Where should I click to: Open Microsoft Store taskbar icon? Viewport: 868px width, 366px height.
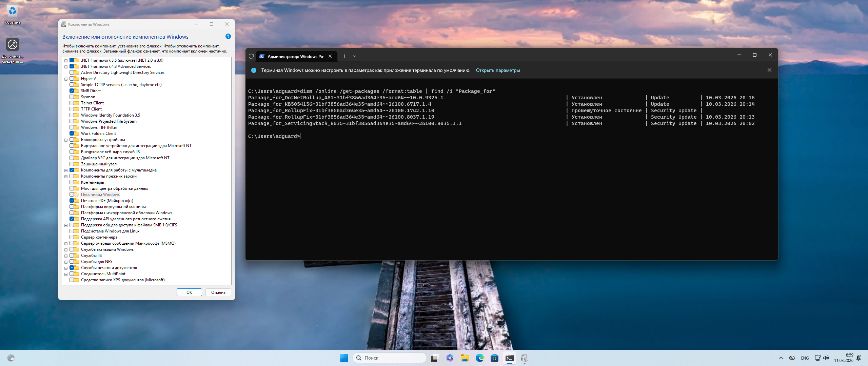(494, 358)
